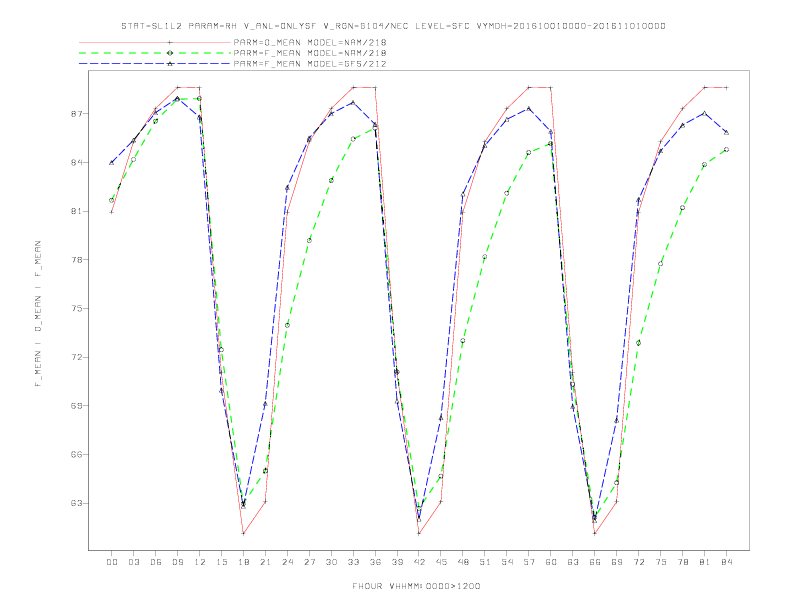The width and height of the screenshot is (792, 612).
Task: Click x-axis forecast hour label 45
Action: [441, 562]
